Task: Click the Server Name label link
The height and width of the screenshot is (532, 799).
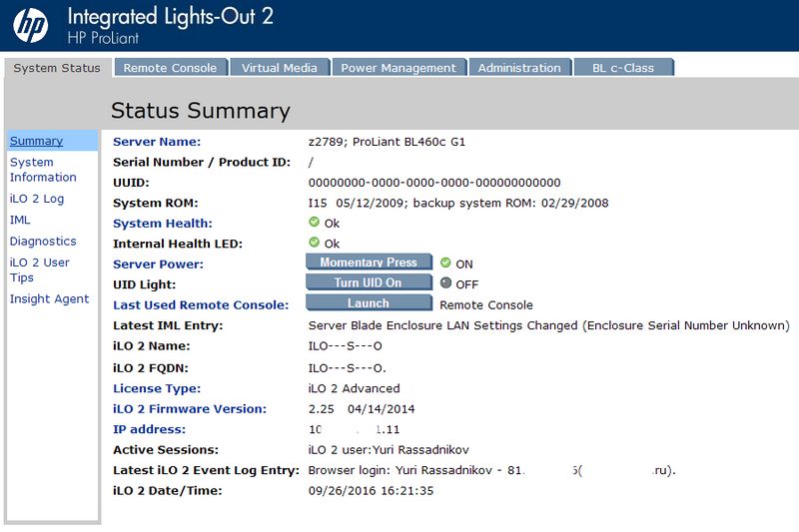Action: pos(157,142)
